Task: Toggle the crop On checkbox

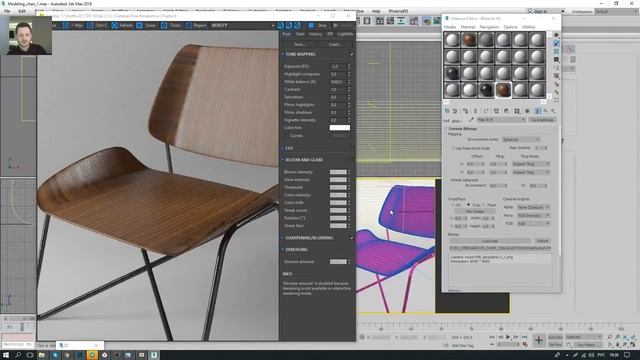Action: pos(453,204)
